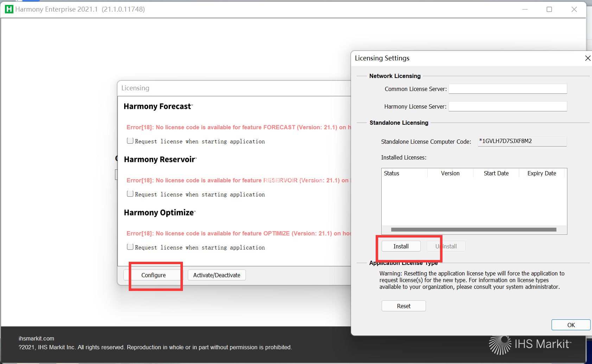Enable request license checkbox under Harmony Forecast

point(130,141)
